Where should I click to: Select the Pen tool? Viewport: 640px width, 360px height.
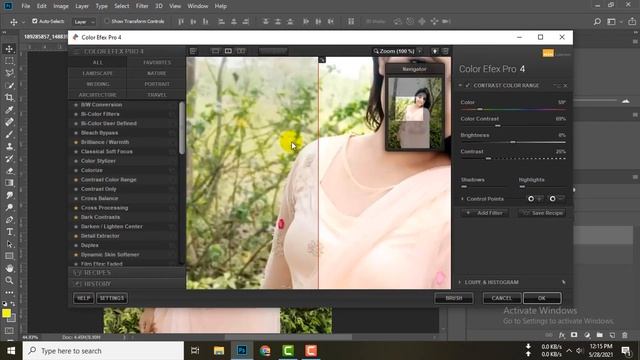click(x=9, y=220)
